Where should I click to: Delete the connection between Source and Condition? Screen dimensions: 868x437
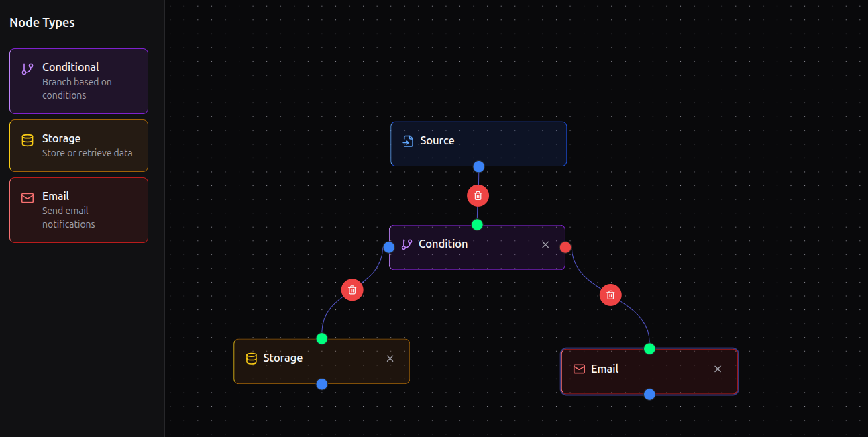[x=478, y=195]
